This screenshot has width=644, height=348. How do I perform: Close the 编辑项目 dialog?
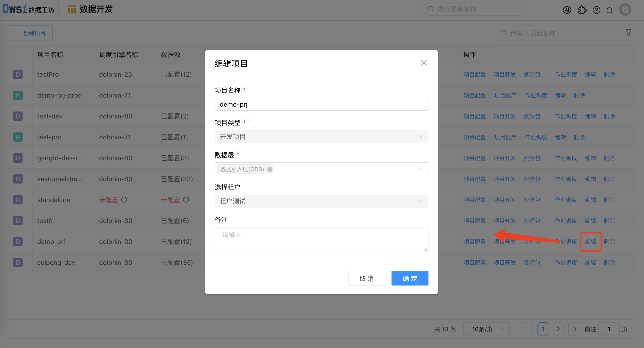[x=424, y=63]
